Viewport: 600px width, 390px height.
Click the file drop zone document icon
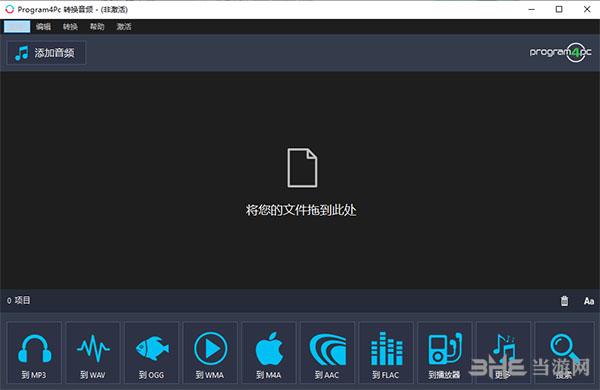pyautogui.click(x=302, y=168)
